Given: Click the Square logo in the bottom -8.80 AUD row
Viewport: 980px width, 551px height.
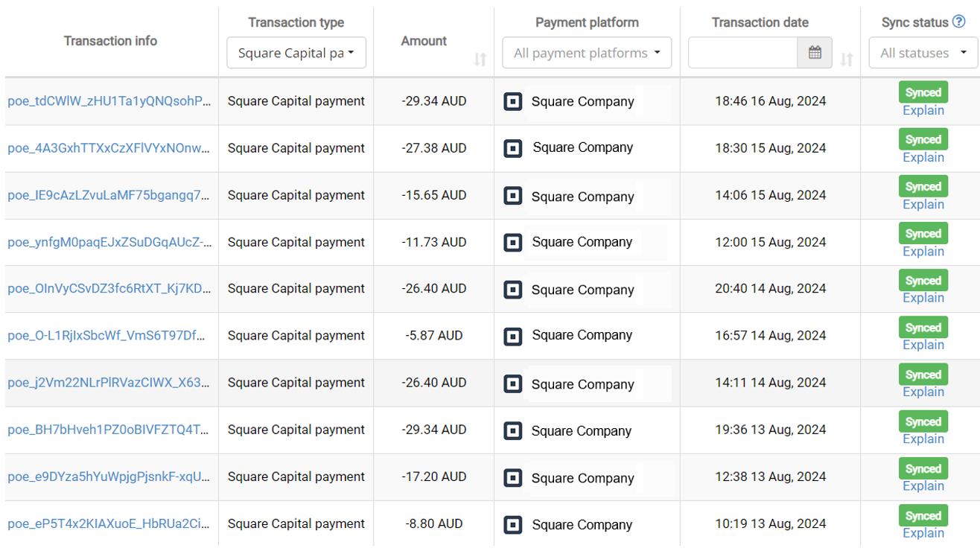Looking at the screenshot, I should (513, 523).
